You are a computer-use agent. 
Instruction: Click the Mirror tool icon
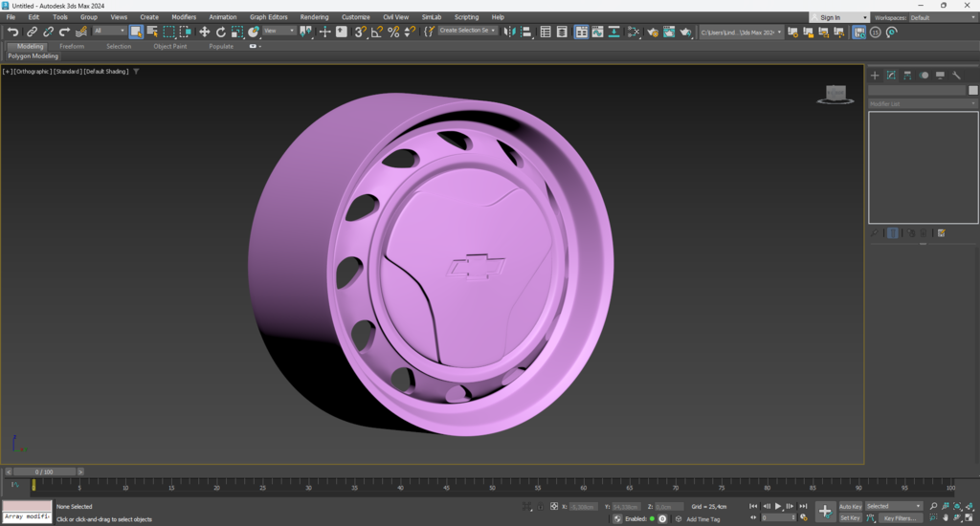point(509,32)
